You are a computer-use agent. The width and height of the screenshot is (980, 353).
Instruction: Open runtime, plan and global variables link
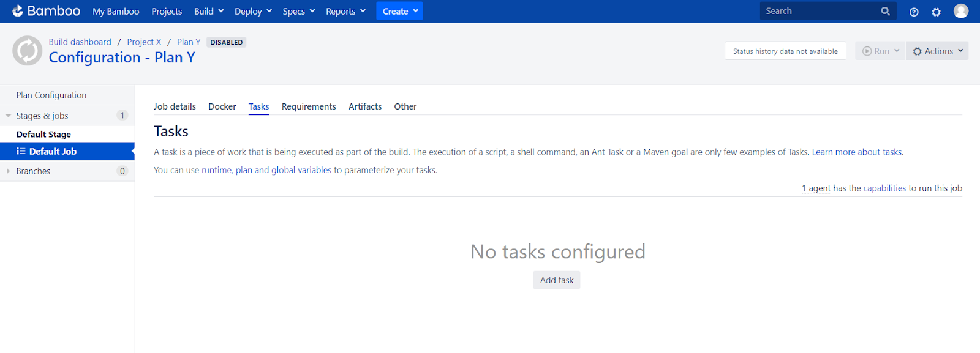(266, 170)
